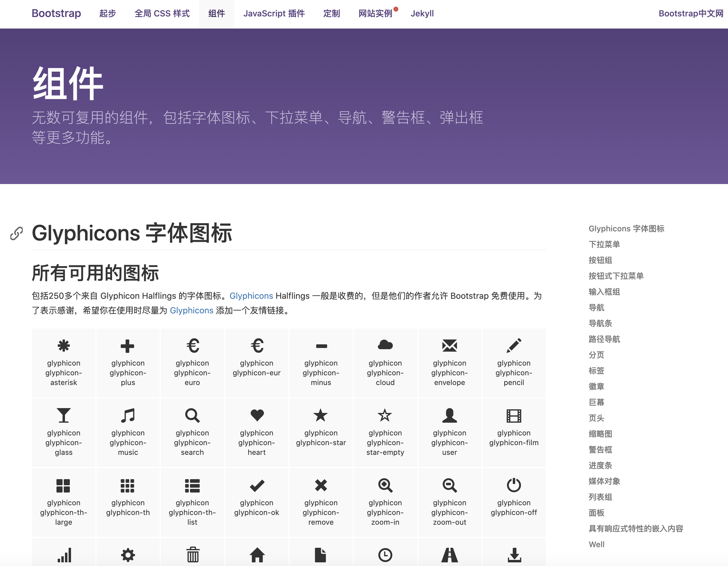
Task: Jump to 按钮组 section in sidebar
Action: (x=600, y=260)
